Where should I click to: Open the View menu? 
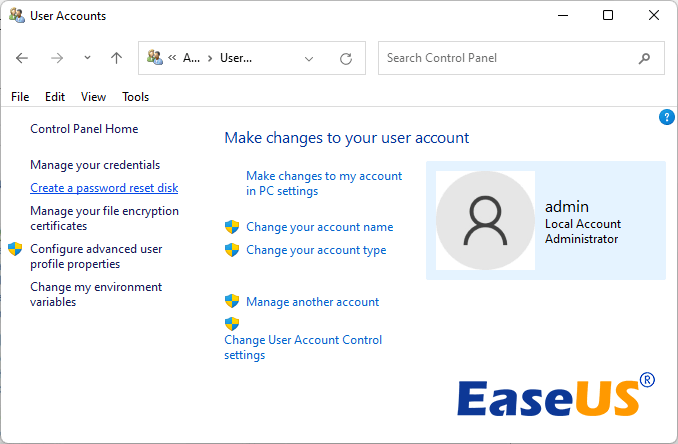point(94,97)
